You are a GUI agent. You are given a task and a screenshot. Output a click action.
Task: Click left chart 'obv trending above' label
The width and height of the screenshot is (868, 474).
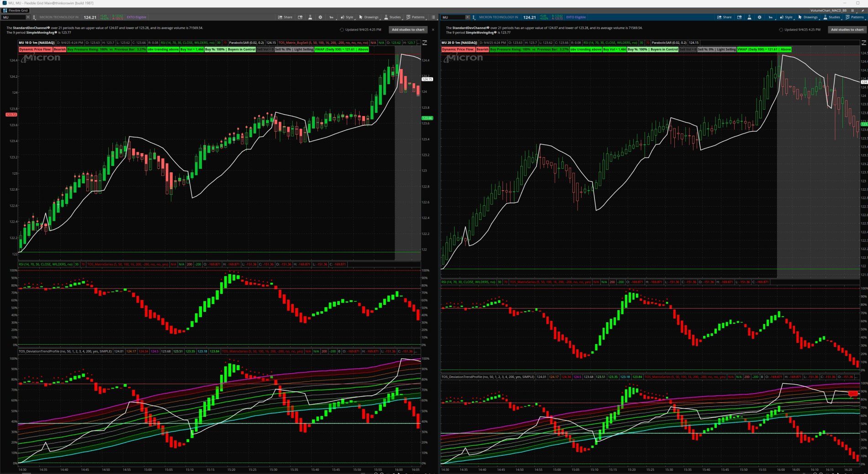(163, 49)
